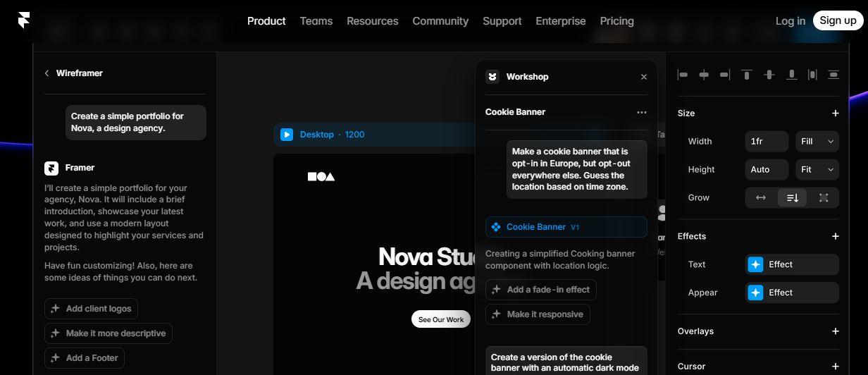868x375 pixels.
Task: Click the align bottom icon
Action: tap(791, 75)
